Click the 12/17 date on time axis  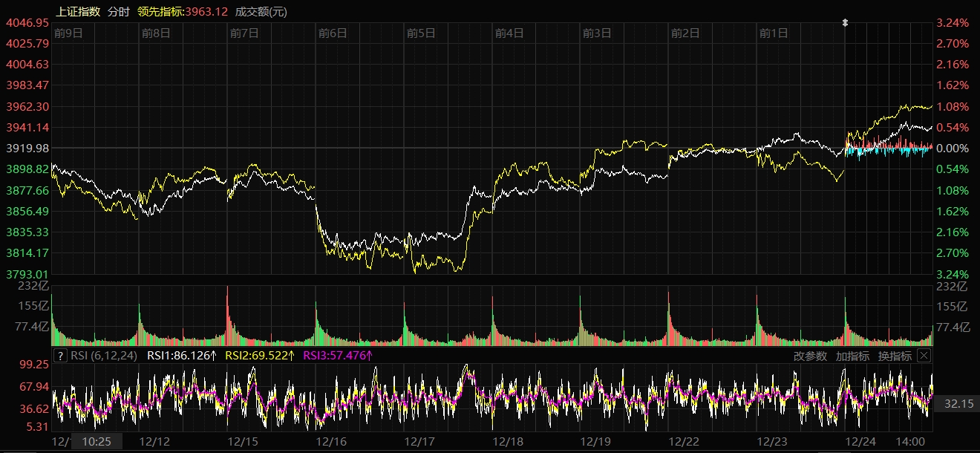point(419,441)
